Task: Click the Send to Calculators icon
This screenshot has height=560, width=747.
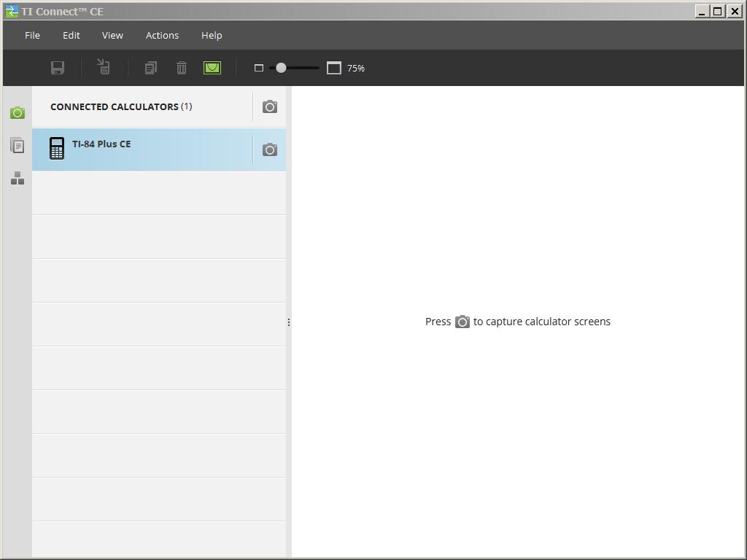Action: [x=104, y=66]
